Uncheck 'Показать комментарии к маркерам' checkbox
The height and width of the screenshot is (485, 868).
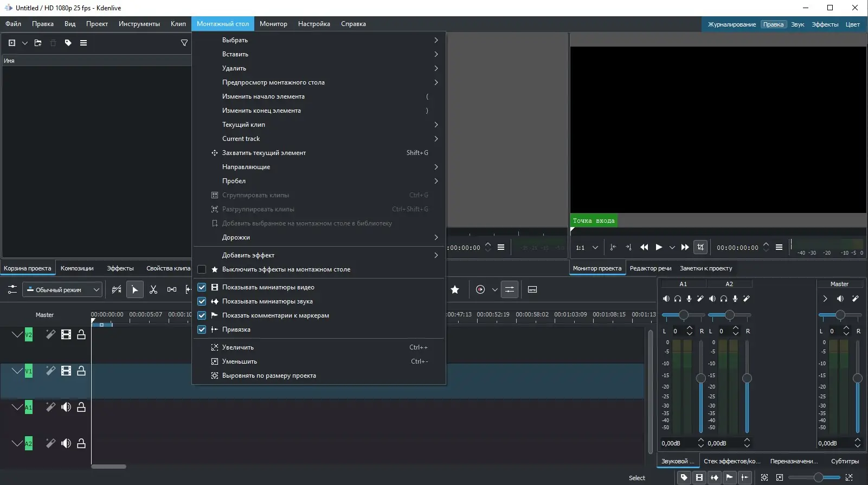coord(202,315)
